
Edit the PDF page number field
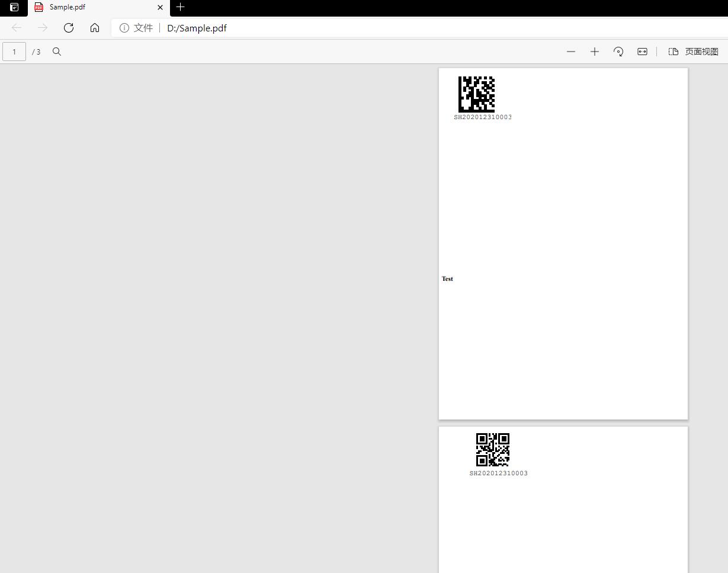(14, 52)
